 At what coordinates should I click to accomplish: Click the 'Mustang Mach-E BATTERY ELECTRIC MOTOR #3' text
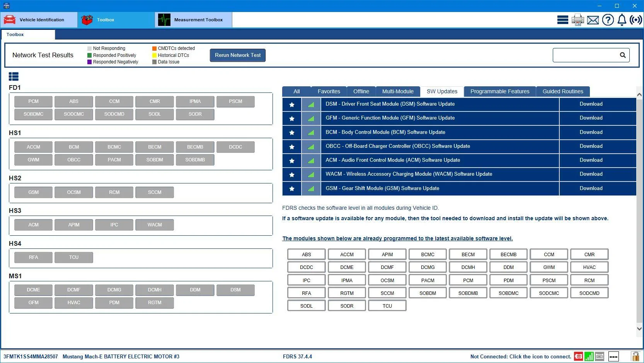point(121,356)
